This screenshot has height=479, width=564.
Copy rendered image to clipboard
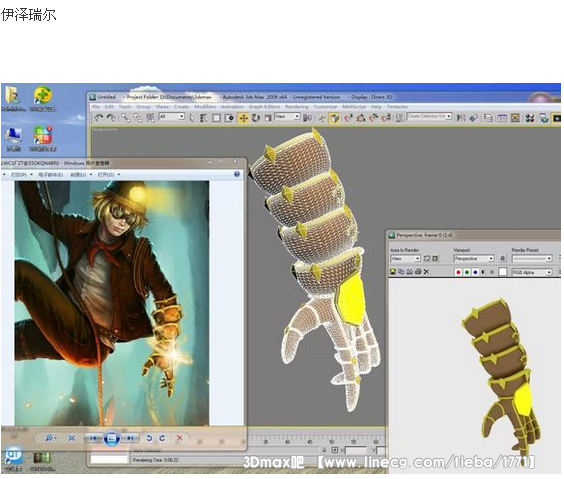point(401,272)
